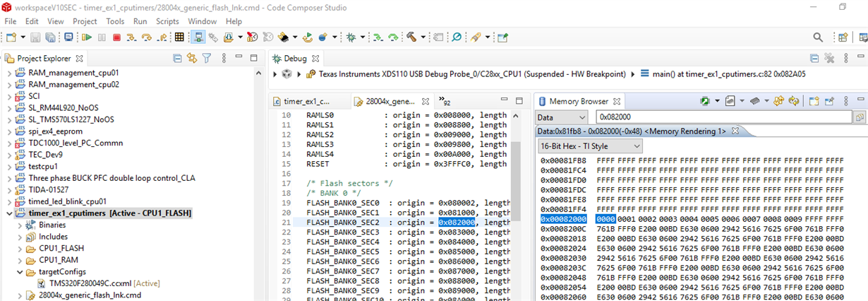The width and height of the screenshot is (868, 301).
Task: Open the 16-Bit Hex - TI Style dropdown
Action: 589,146
